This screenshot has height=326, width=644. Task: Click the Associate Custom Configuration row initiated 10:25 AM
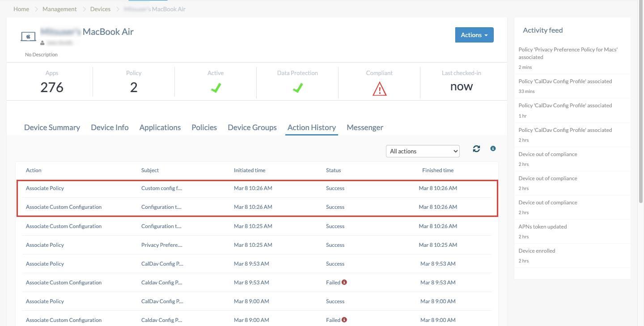coord(257,226)
